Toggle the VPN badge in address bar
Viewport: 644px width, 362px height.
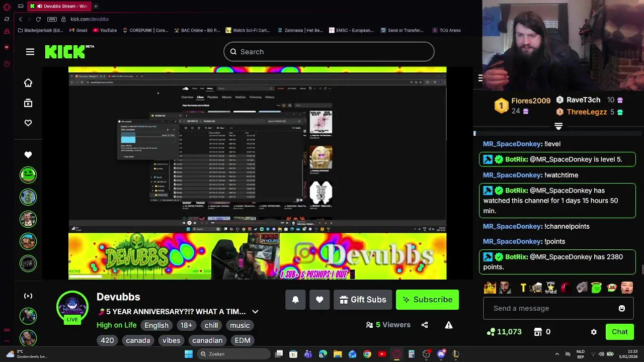pyautogui.click(x=52, y=19)
